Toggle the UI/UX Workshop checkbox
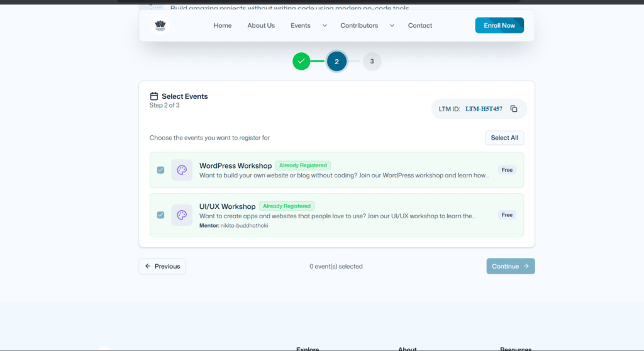The image size is (644, 351). point(160,215)
